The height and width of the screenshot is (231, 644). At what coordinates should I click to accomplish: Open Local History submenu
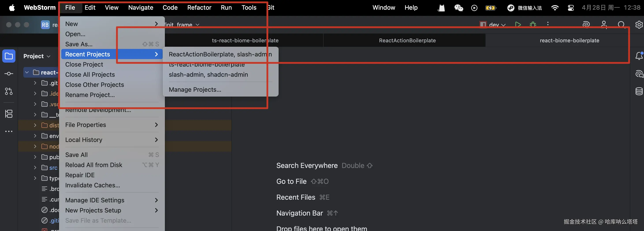click(112, 140)
